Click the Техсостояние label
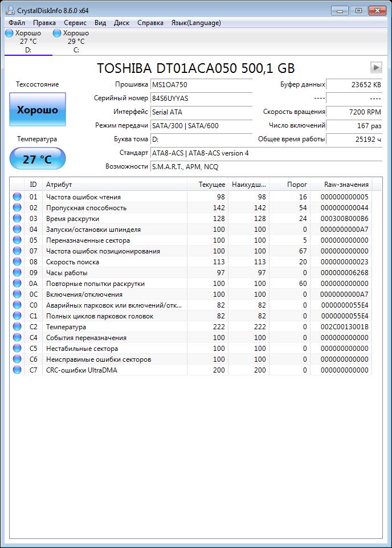 pyautogui.click(x=38, y=84)
